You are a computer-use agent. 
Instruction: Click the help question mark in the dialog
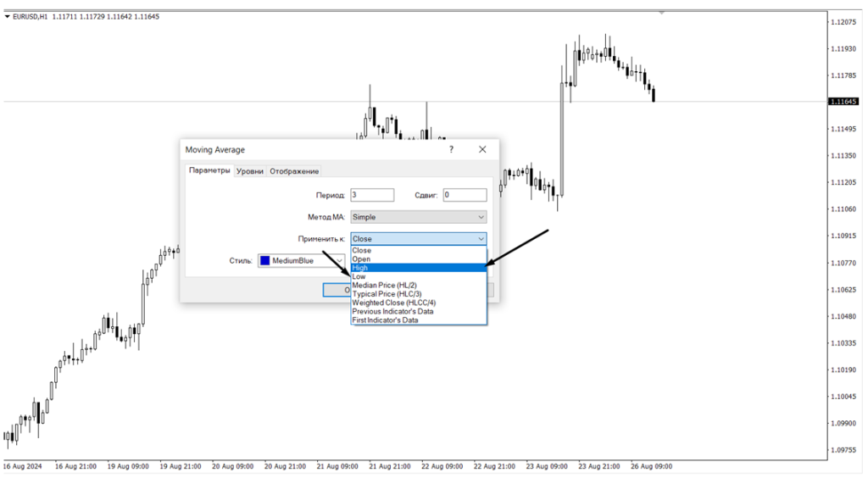point(451,149)
